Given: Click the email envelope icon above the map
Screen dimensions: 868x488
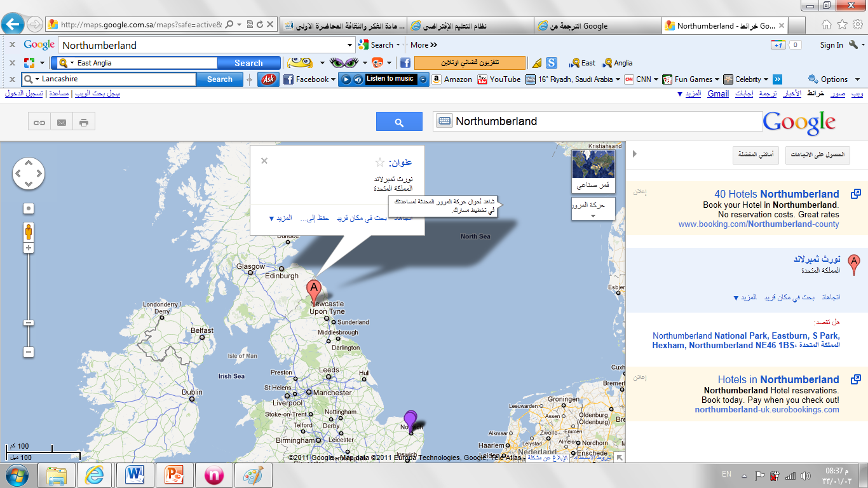Looking at the screenshot, I should pyautogui.click(x=62, y=123).
